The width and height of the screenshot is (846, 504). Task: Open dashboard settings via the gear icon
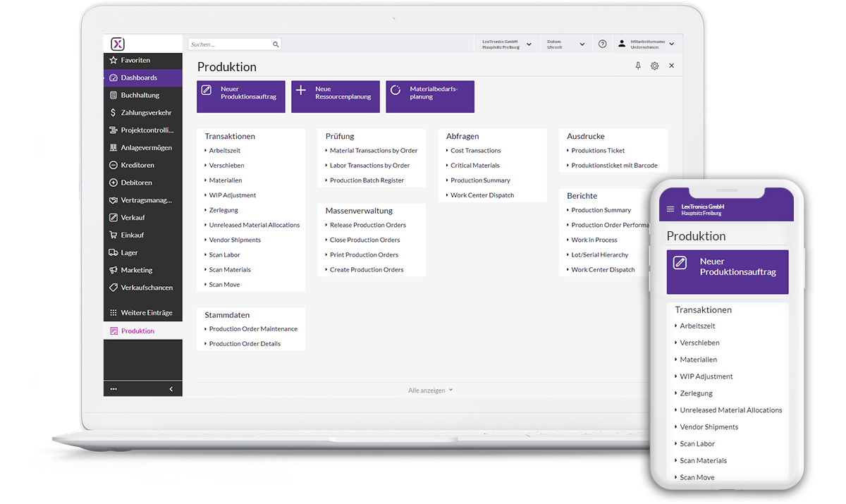point(655,65)
